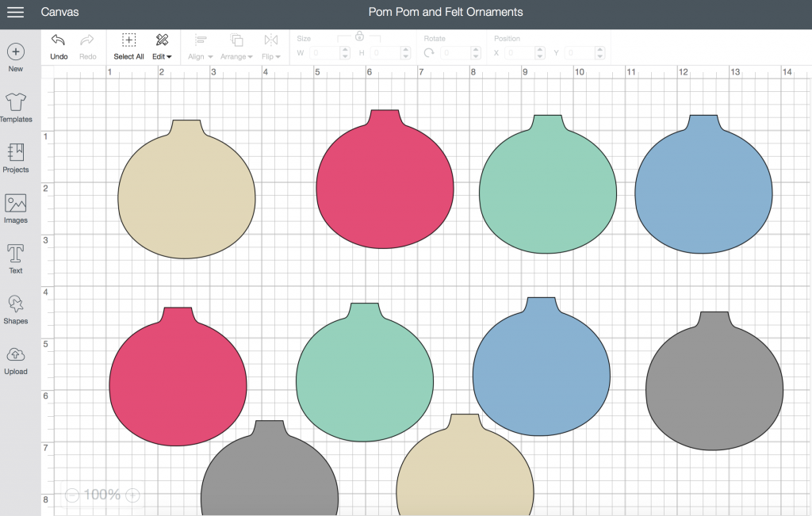Increase height with stepper arrow
The width and height of the screenshot is (812, 516).
pyautogui.click(x=406, y=50)
